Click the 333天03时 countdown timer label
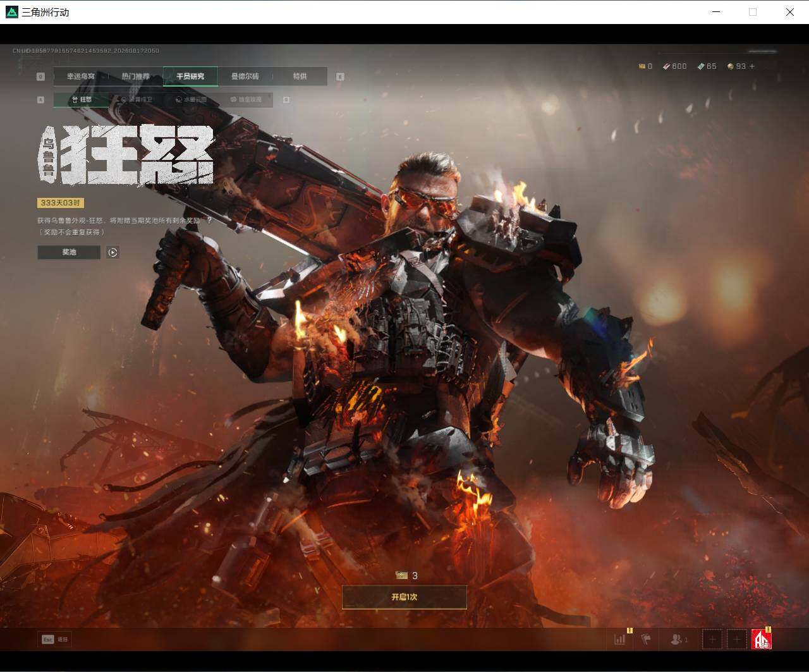The height and width of the screenshot is (672, 809). click(x=61, y=203)
